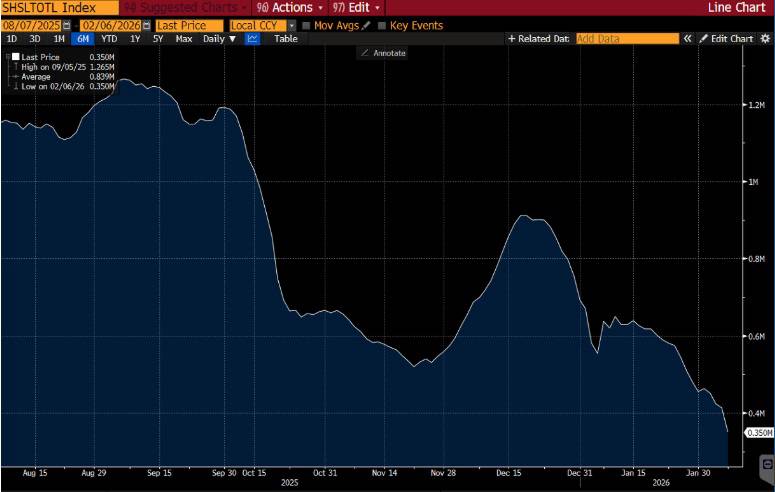Open the 96) Actions dropdown menu
The image size is (775, 492).
(x=290, y=7)
